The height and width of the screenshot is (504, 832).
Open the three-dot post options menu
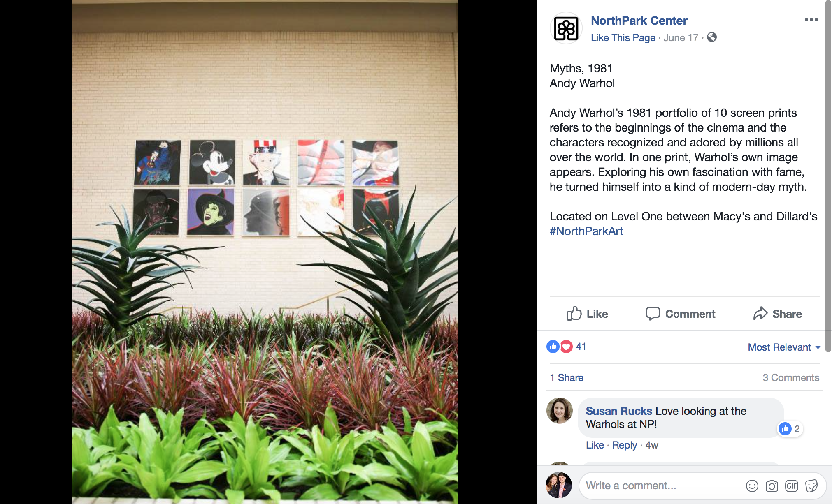[x=811, y=20]
